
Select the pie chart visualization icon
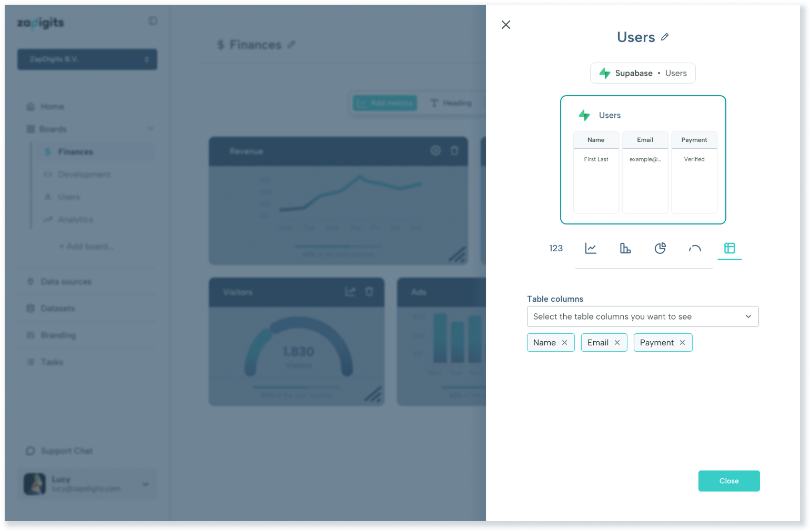(660, 249)
